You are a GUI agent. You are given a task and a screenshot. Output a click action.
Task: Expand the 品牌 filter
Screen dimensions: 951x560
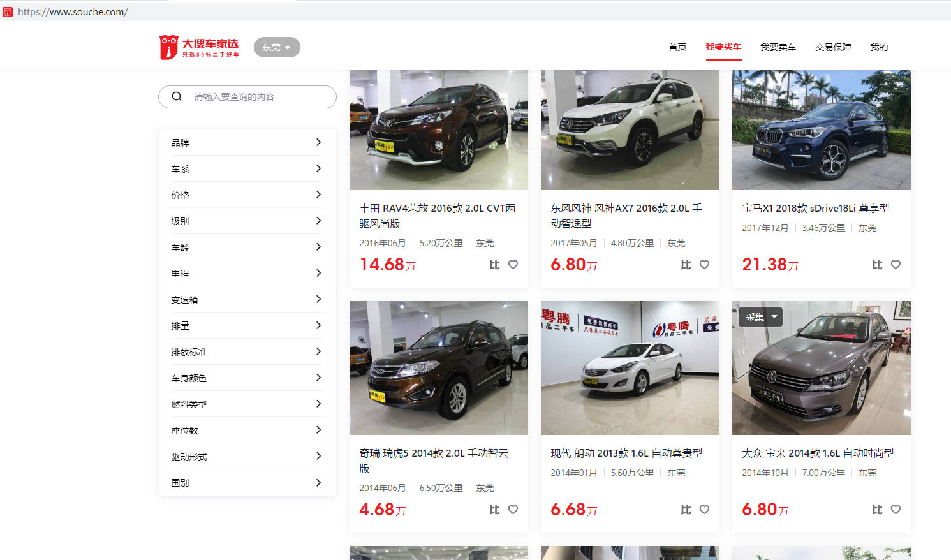point(247,142)
